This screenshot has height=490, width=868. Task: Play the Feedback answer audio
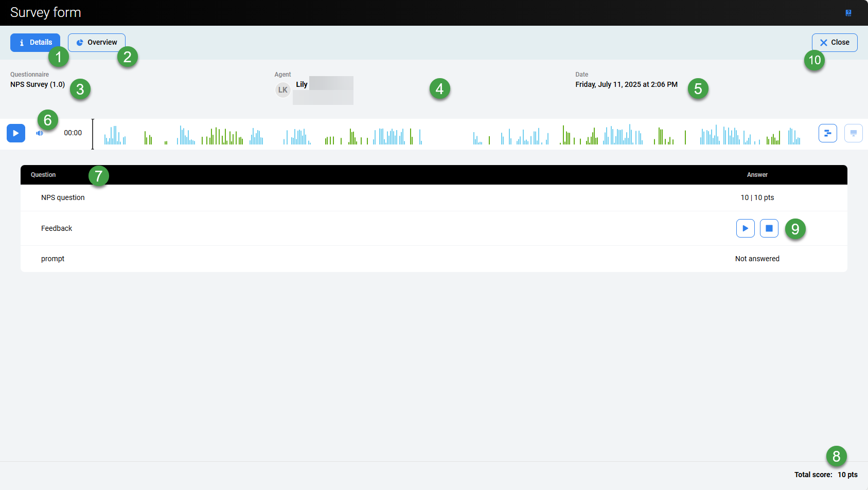click(x=745, y=228)
